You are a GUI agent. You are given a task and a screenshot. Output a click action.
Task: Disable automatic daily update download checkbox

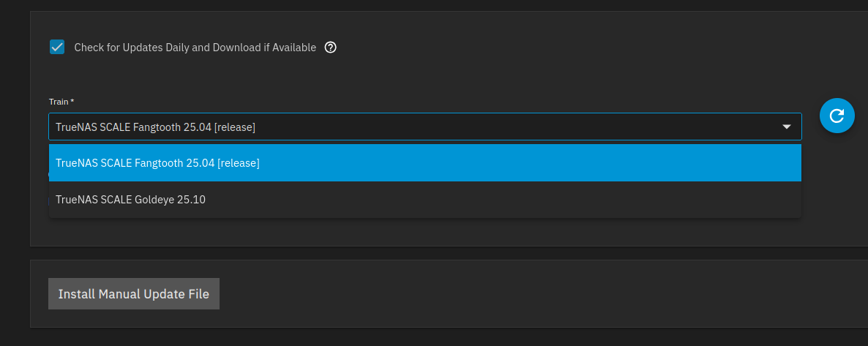click(x=57, y=48)
